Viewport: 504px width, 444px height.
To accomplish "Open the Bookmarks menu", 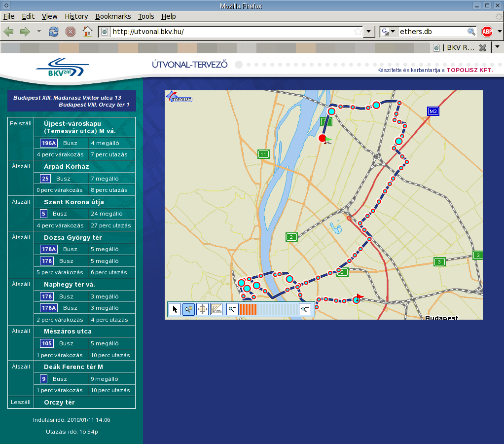I will point(113,16).
